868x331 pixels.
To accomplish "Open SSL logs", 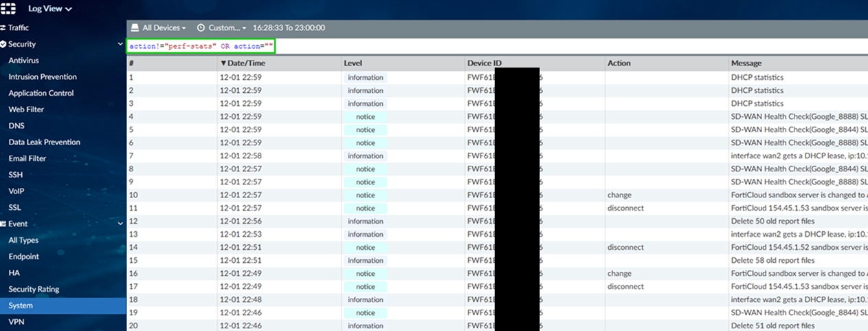I will coord(14,207).
